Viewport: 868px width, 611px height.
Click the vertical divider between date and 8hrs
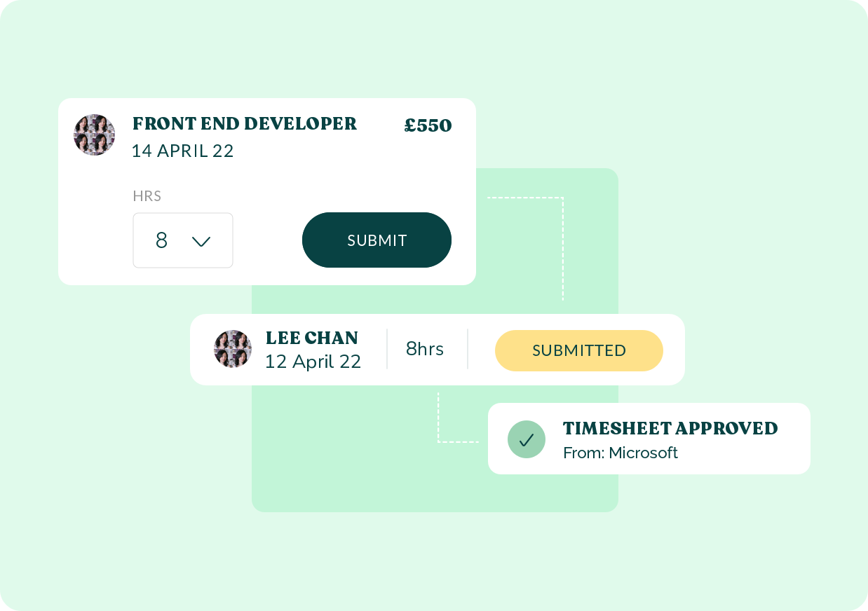tap(387, 349)
